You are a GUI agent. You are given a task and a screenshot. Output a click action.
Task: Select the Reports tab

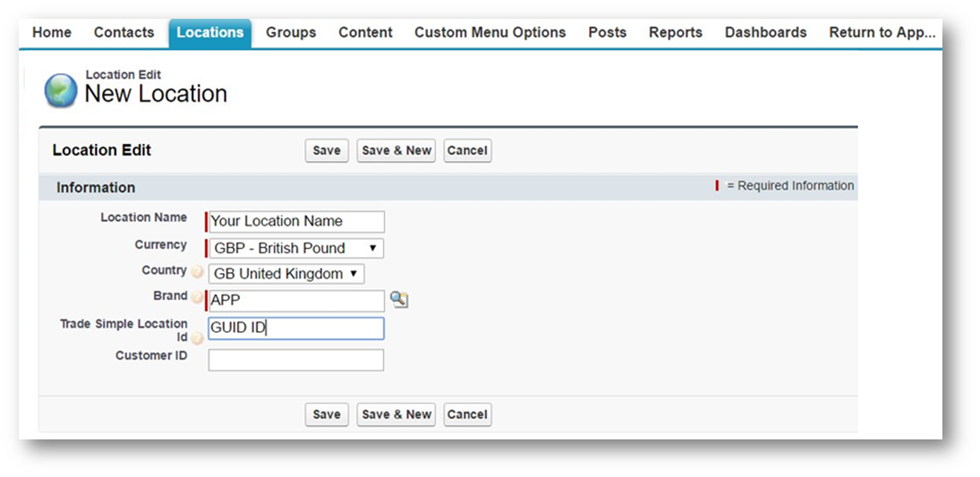click(x=675, y=32)
